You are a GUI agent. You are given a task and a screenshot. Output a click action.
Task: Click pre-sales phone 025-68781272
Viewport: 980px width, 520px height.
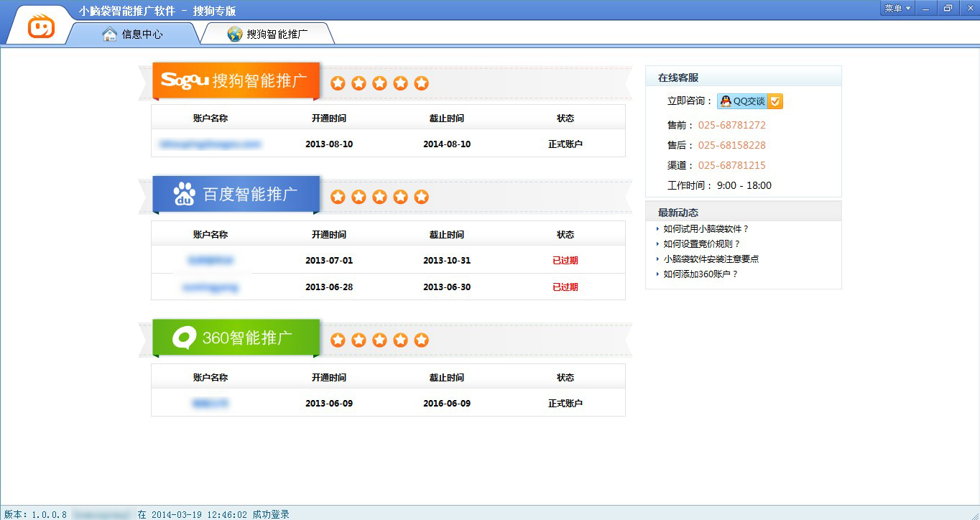tap(732, 125)
